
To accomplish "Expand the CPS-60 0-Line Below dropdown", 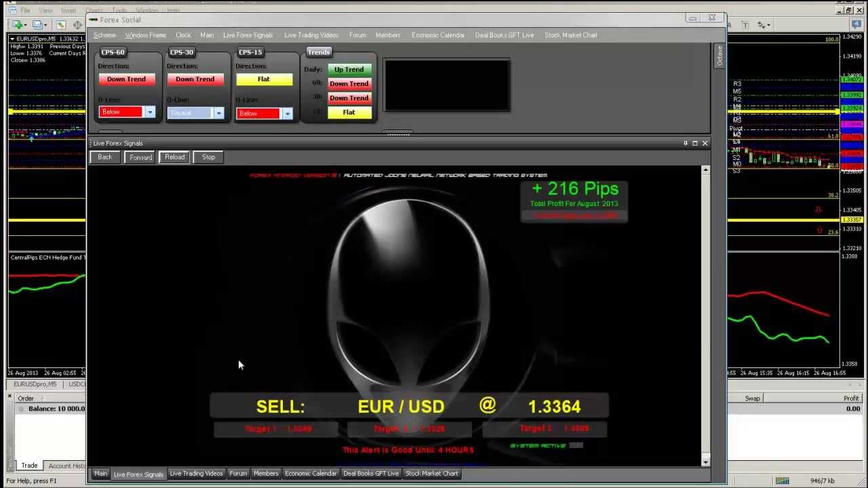I will [150, 112].
